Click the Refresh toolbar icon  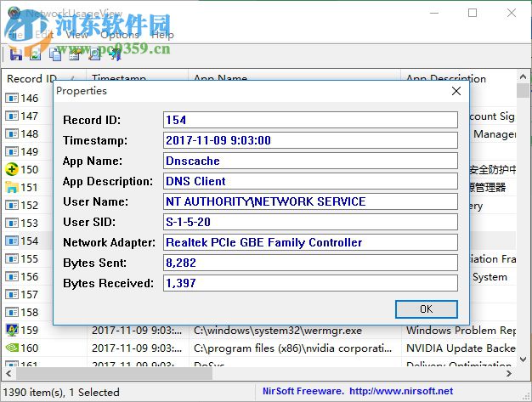[x=36, y=54]
